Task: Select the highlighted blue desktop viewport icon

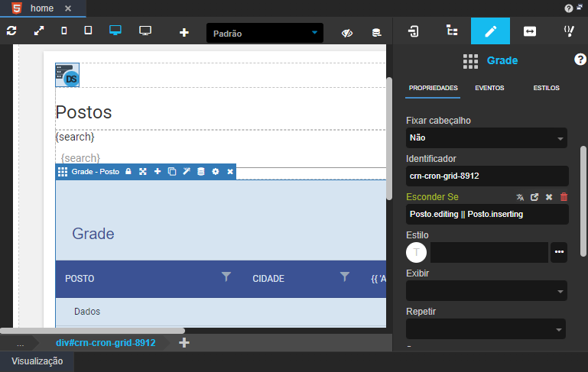Action: click(115, 31)
